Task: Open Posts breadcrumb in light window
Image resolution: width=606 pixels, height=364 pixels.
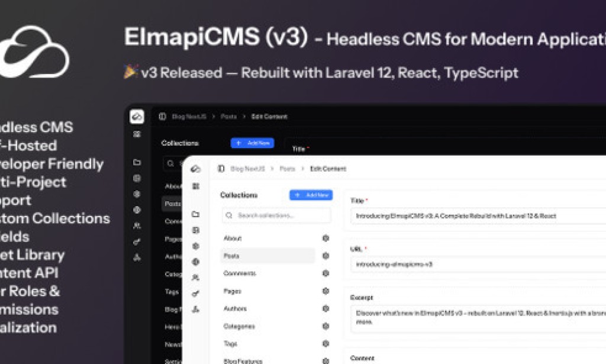Action: (287, 169)
